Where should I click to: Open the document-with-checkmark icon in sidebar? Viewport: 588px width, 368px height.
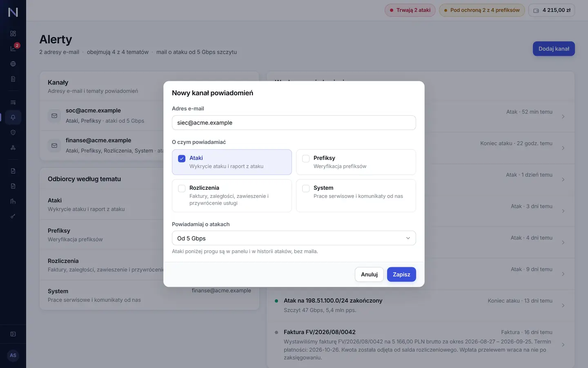pos(13,171)
